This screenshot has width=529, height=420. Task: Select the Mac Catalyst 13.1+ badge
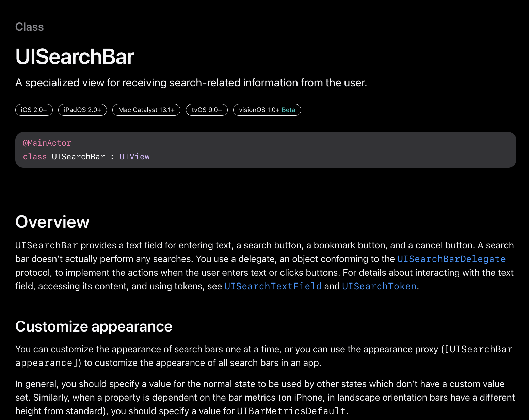[x=146, y=110]
